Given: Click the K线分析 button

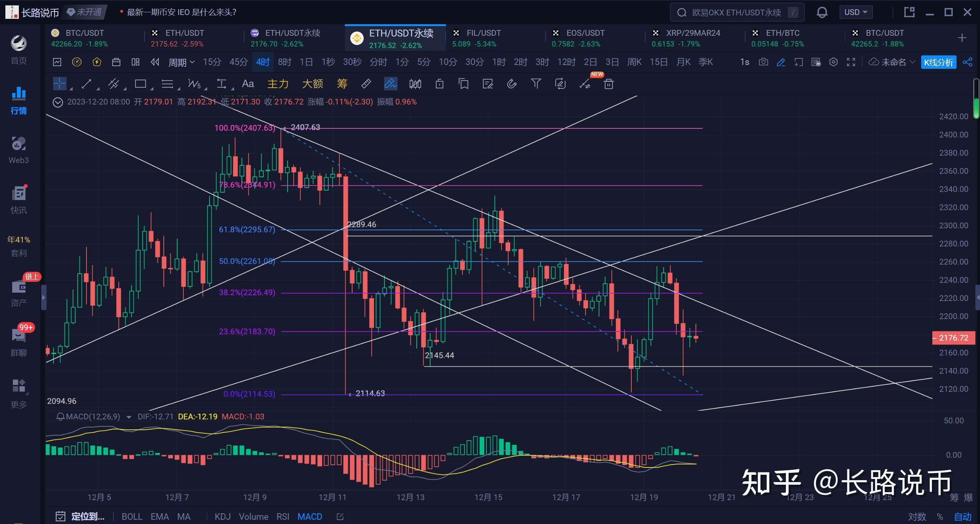Looking at the screenshot, I should coord(938,62).
